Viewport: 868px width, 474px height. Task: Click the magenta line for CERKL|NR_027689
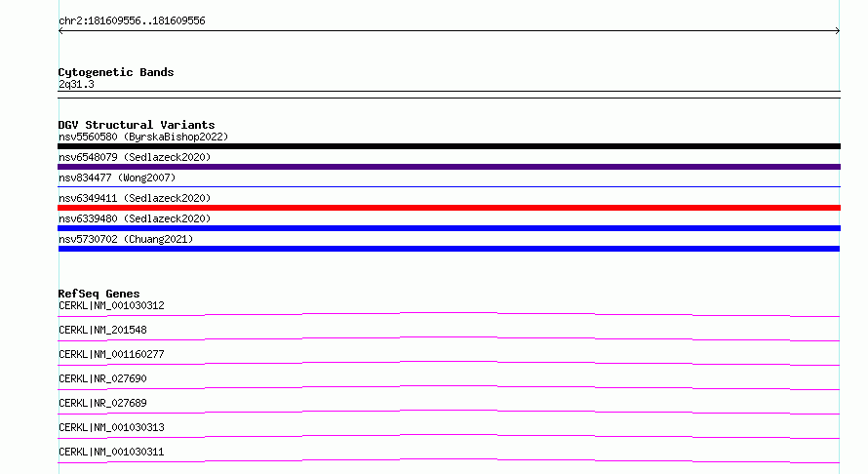449,412
